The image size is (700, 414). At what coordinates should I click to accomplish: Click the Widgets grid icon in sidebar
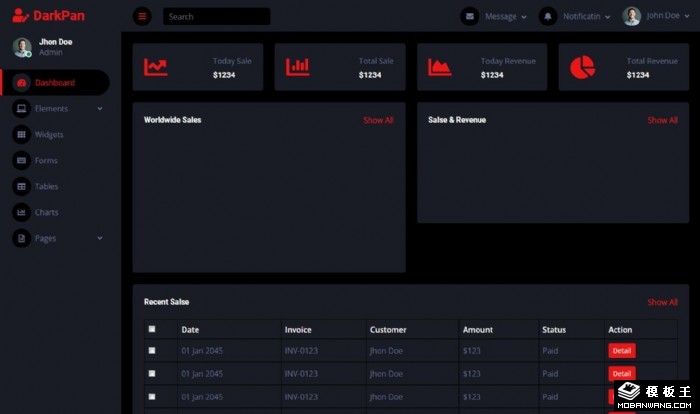click(x=22, y=134)
